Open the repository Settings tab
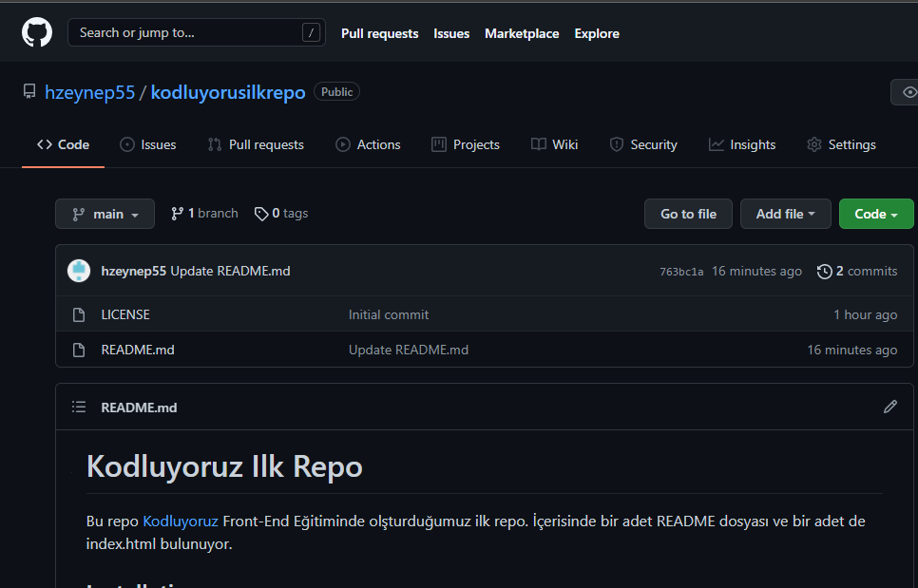The width and height of the screenshot is (918, 588). pyautogui.click(x=841, y=144)
